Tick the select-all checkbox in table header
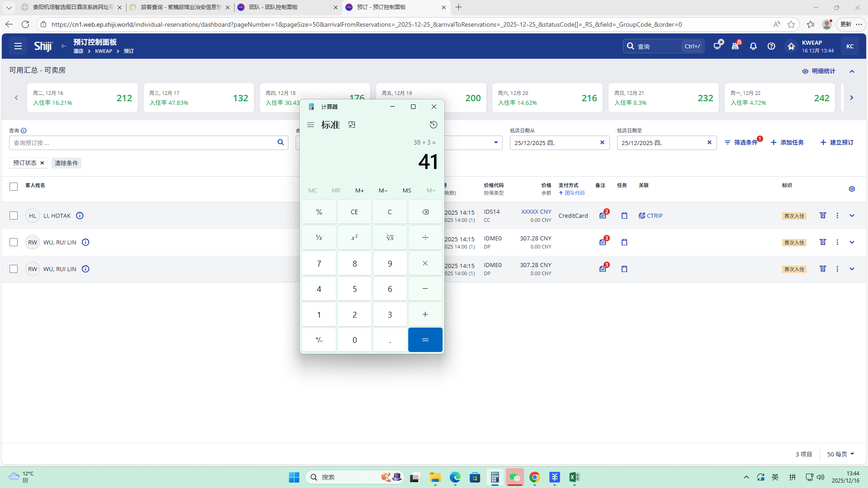Image resolution: width=868 pixels, height=488 pixels. (14, 187)
